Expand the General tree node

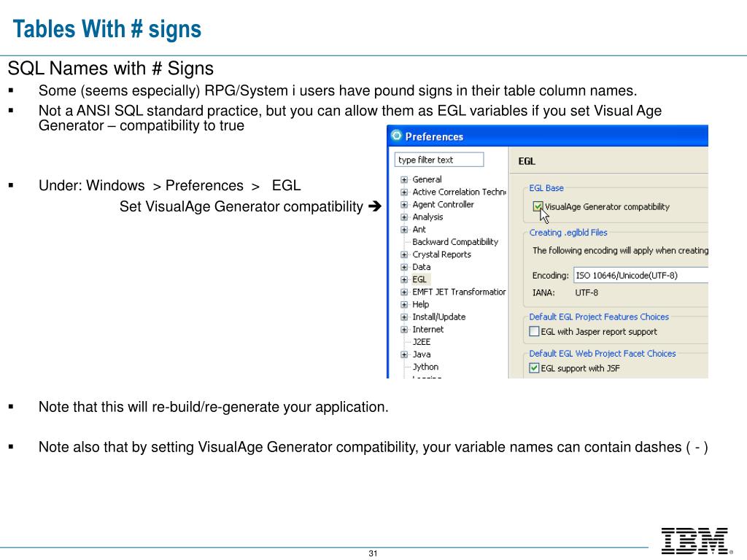404,179
